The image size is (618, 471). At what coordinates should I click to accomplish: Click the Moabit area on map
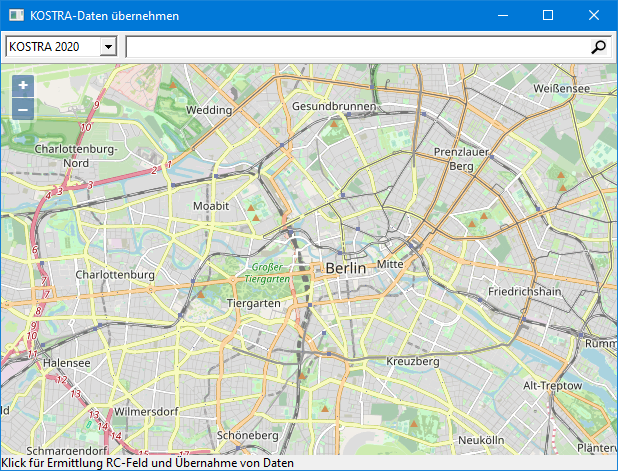[211, 205]
